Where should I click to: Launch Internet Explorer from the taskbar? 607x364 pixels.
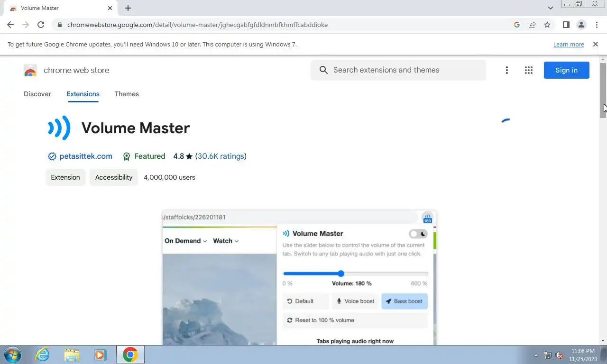(x=43, y=355)
